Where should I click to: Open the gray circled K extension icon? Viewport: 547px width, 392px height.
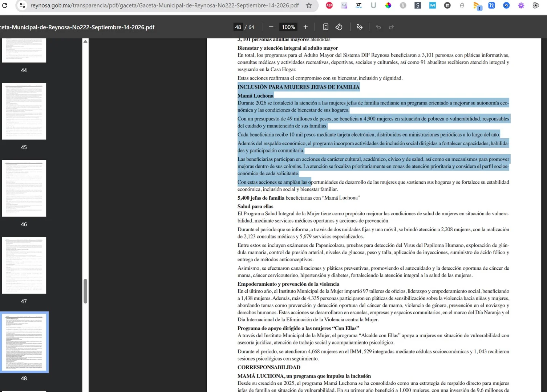click(403, 5)
